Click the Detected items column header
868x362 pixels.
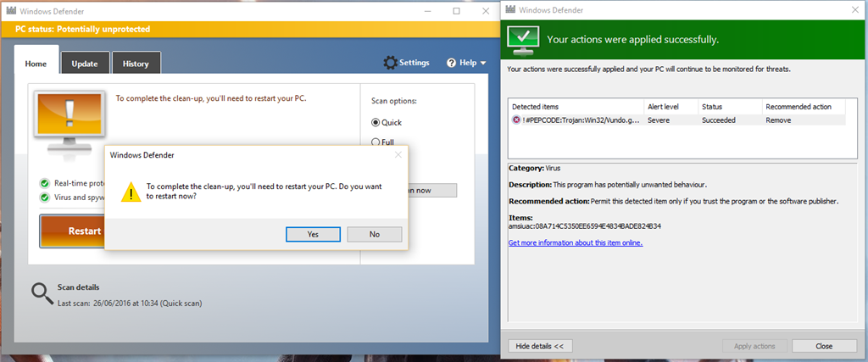(x=576, y=106)
